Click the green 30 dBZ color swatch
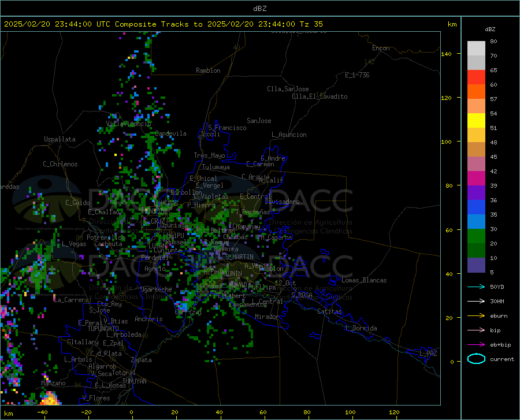Viewport: 520px width, 420px height. coord(476,236)
